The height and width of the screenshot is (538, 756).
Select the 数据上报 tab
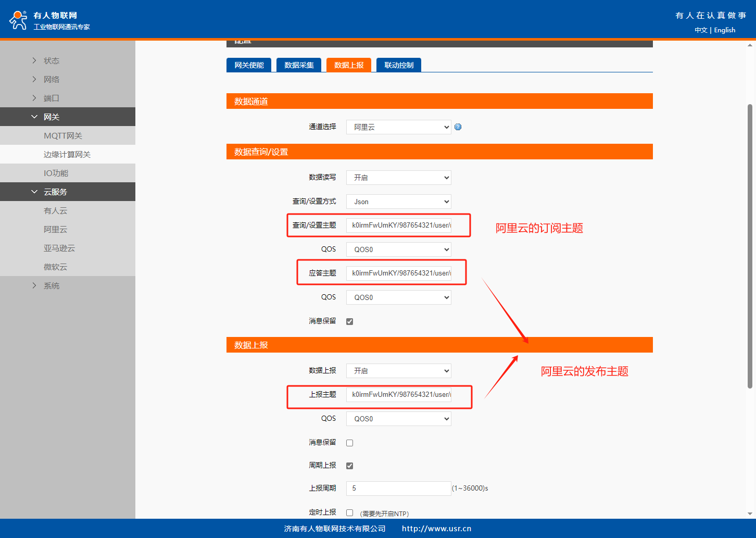pyautogui.click(x=349, y=65)
